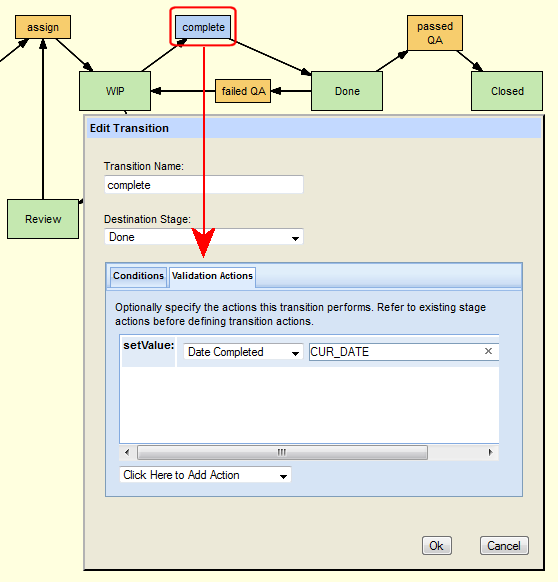Confirm the transition with Ok
This screenshot has height=582, width=558.
[437, 546]
